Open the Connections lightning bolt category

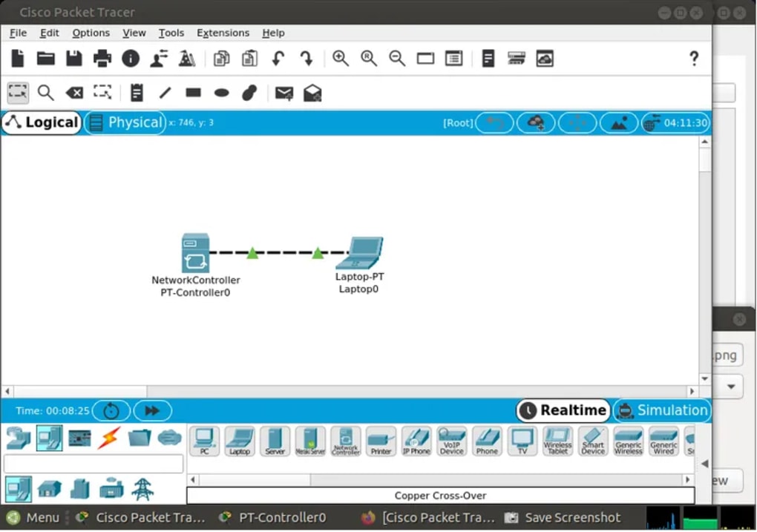pyautogui.click(x=107, y=439)
